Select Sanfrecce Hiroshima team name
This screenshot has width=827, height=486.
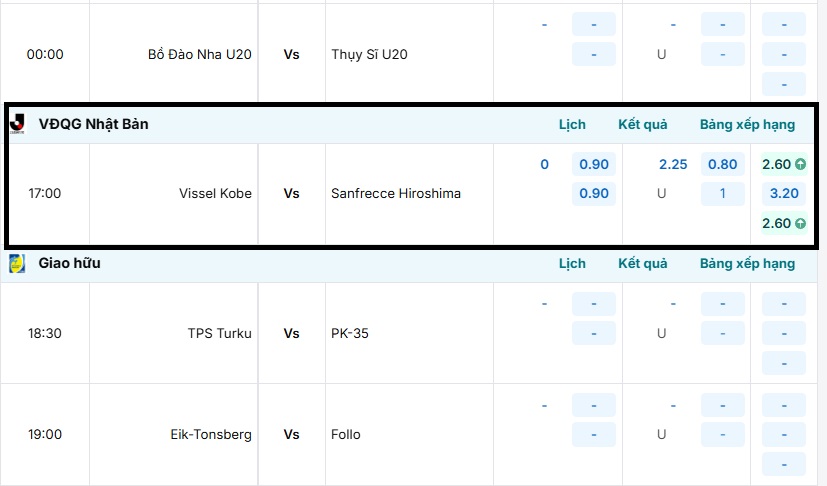(x=396, y=194)
